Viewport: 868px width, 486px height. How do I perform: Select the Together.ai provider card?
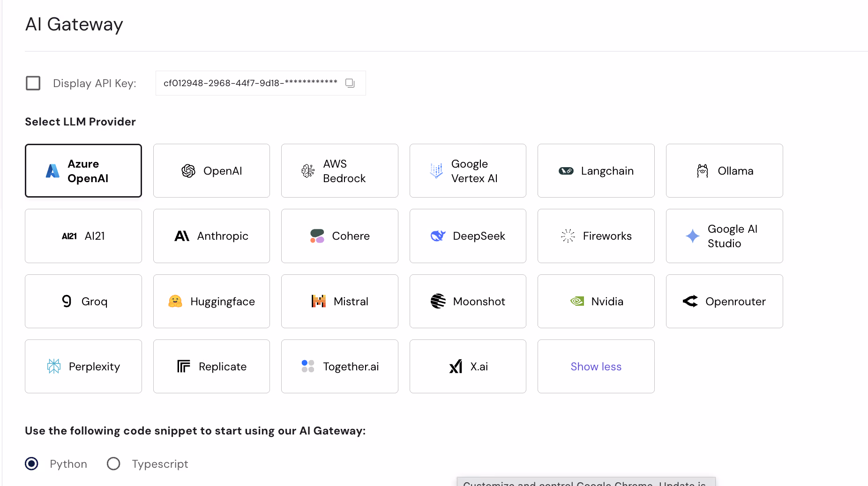point(339,366)
